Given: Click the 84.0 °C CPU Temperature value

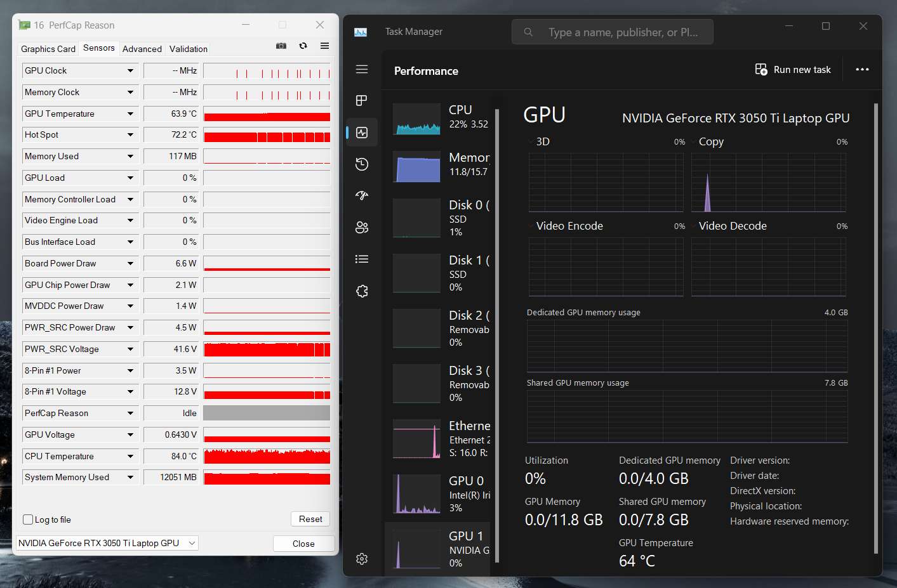Looking at the screenshot, I should [171, 456].
